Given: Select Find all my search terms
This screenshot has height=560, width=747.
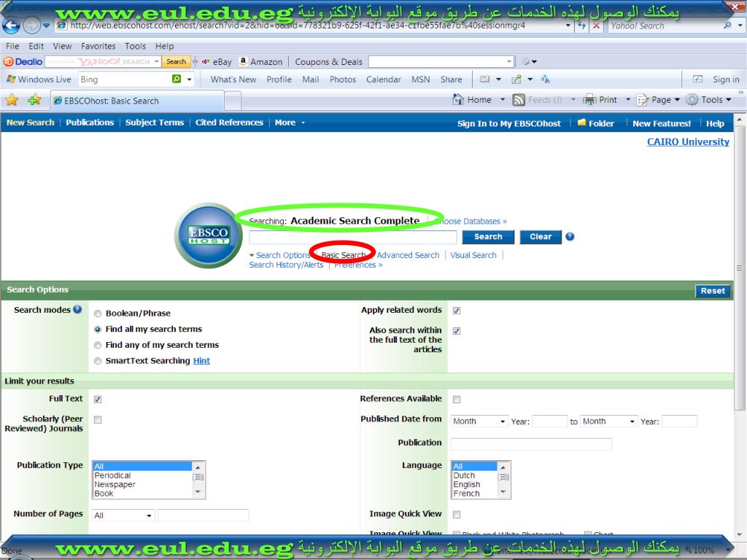Looking at the screenshot, I should click(x=98, y=329).
